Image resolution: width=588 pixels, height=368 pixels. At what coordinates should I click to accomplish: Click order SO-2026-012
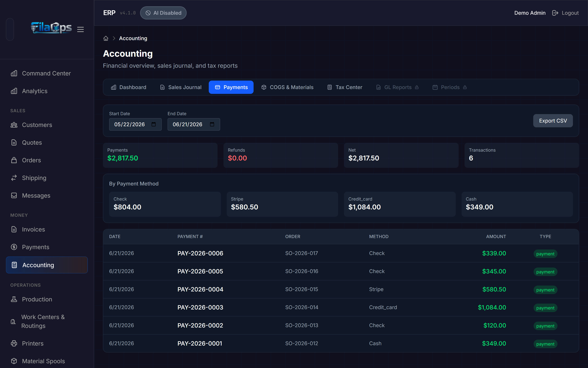pos(302,343)
